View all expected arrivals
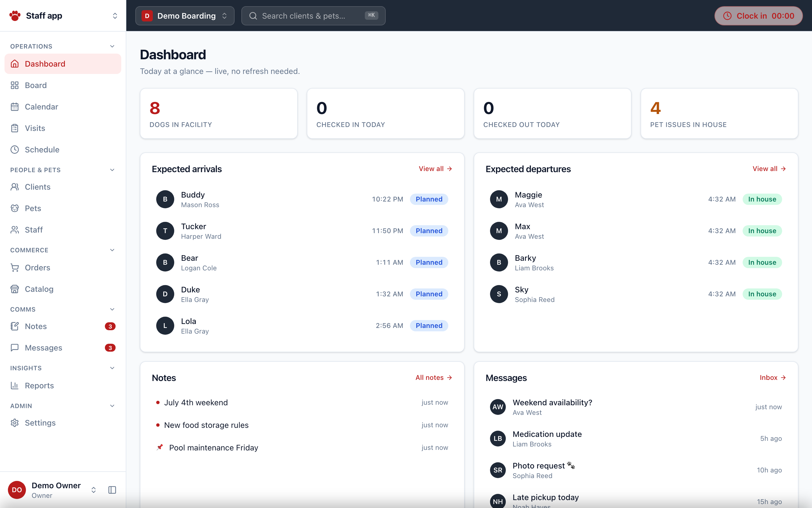Image resolution: width=812 pixels, height=508 pixels. click(436, 169)
